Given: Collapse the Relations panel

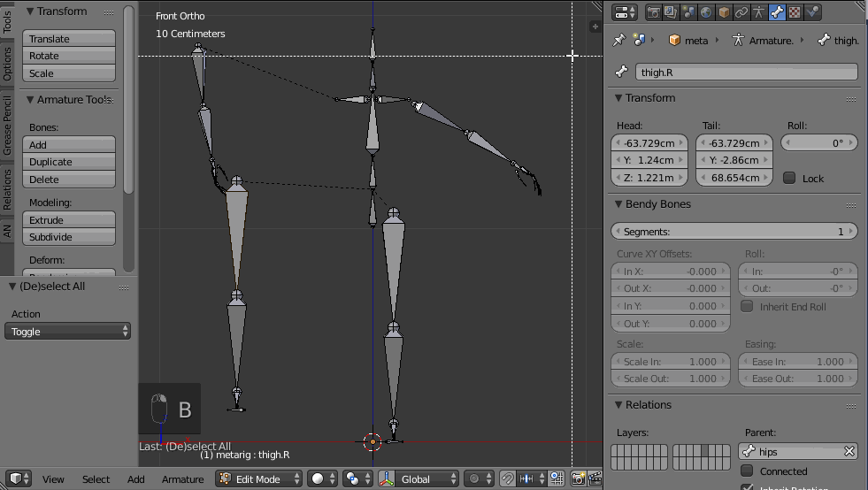Looking at the screenshot, I should 618,405.
